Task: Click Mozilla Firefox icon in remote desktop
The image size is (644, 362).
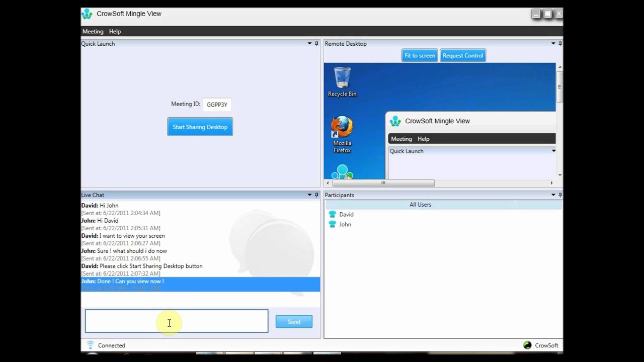Action: pyautogui.click(x=342, y=135)
